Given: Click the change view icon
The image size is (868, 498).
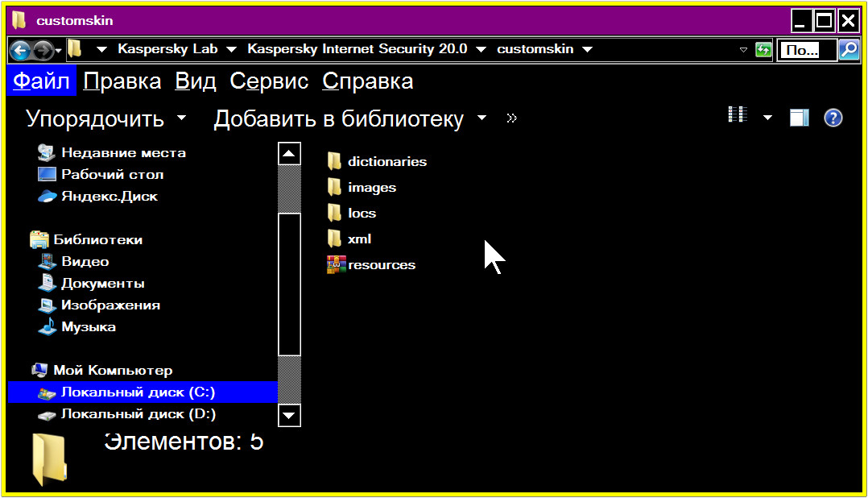Looking at the screenshot, I should click(738, 116).
